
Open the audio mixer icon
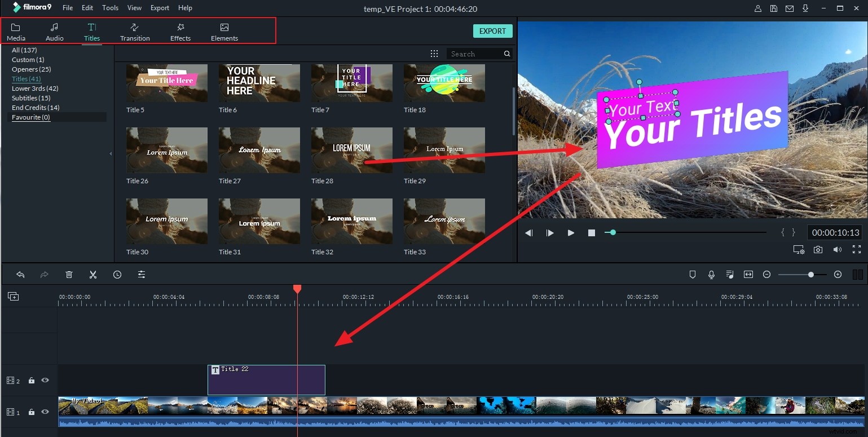(729, 275)
